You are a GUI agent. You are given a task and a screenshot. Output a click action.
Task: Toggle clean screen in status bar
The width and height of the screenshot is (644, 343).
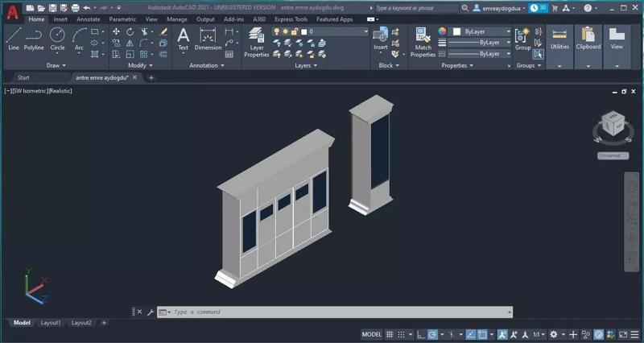tap(623, 334)
